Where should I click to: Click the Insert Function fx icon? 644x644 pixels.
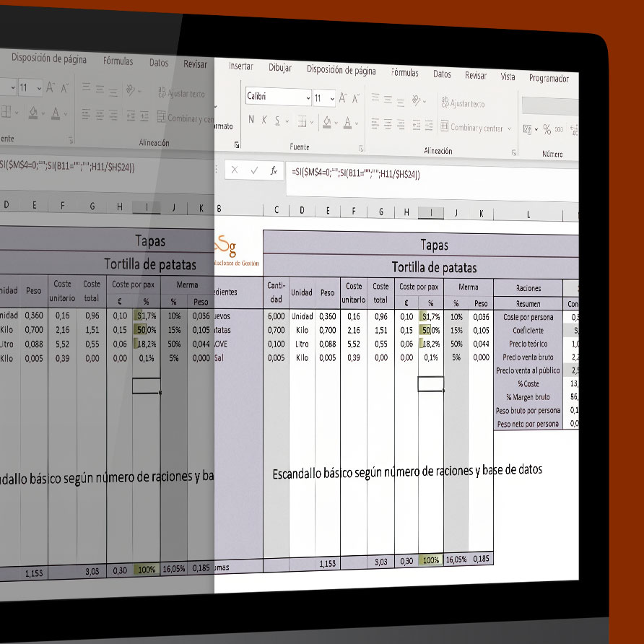point(274,170)
